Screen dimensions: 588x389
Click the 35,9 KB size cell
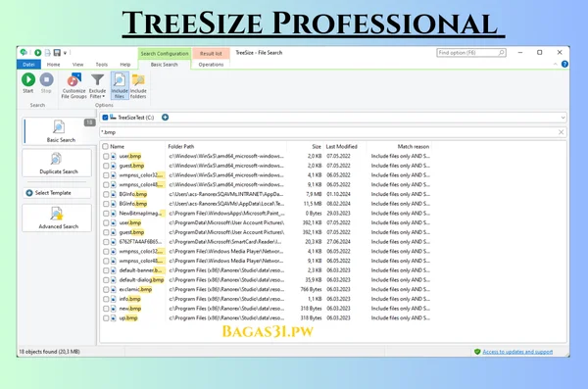[x=314, y=280]
